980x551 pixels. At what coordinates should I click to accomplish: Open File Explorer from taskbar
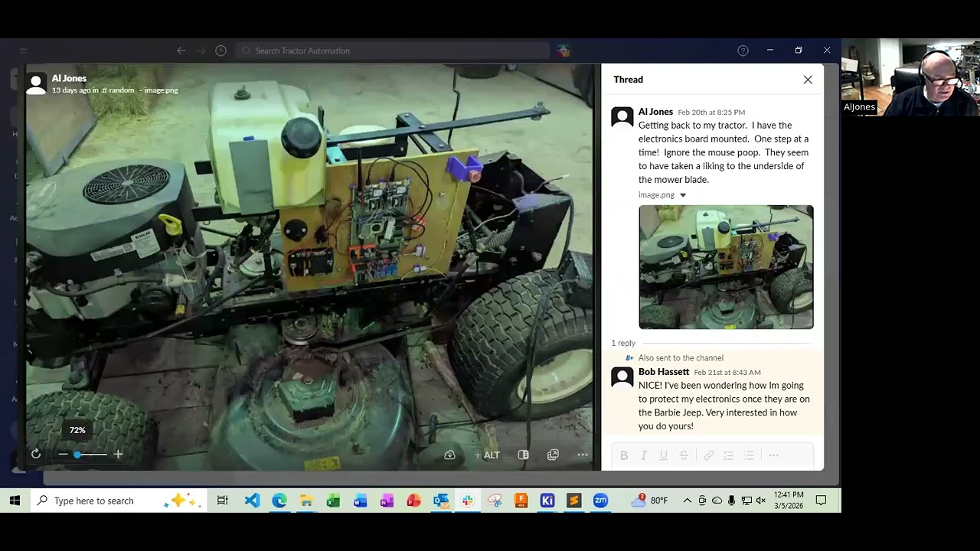tap(306, 500)
